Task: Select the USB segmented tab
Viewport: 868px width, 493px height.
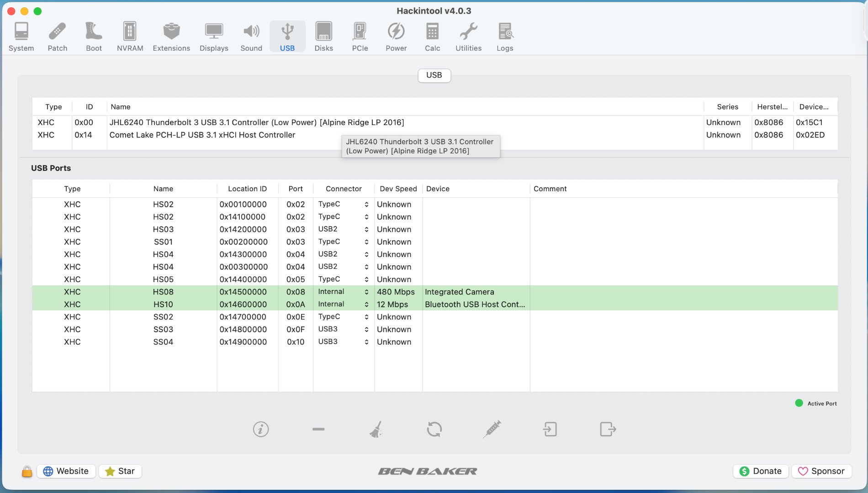Action: point(434,75)
